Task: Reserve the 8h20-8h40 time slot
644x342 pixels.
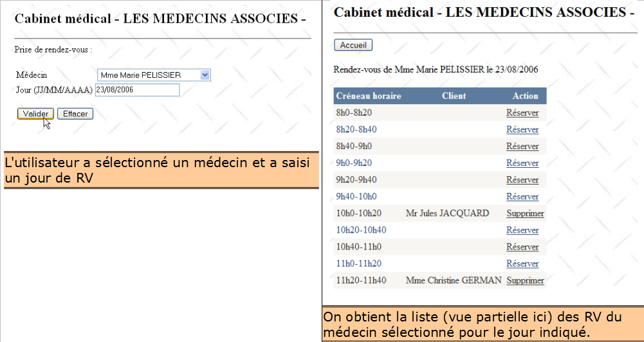Action: pyautogui.click(x=522, y=130)
